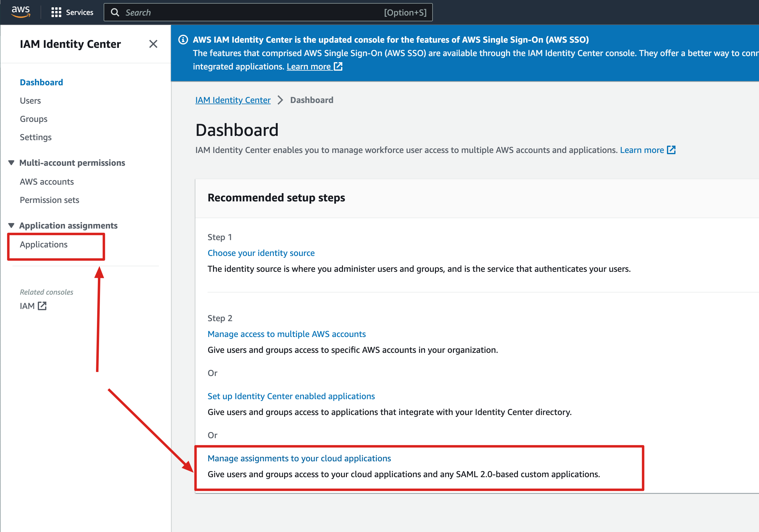
Task: Click Set up Identity Center enabled applications
Action: click(291, 396)
